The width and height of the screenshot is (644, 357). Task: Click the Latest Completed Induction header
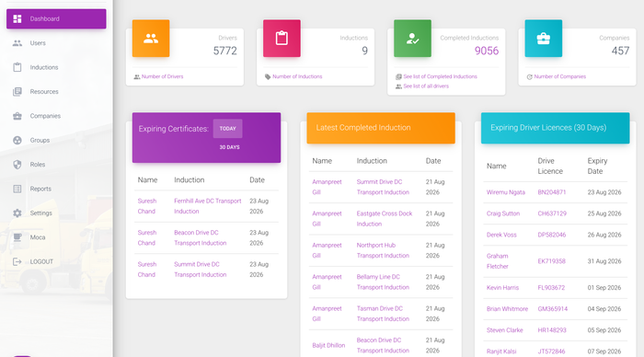[381, 128]
